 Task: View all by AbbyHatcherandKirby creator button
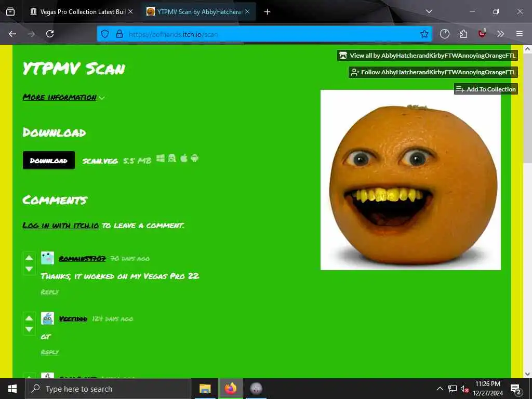428,56
